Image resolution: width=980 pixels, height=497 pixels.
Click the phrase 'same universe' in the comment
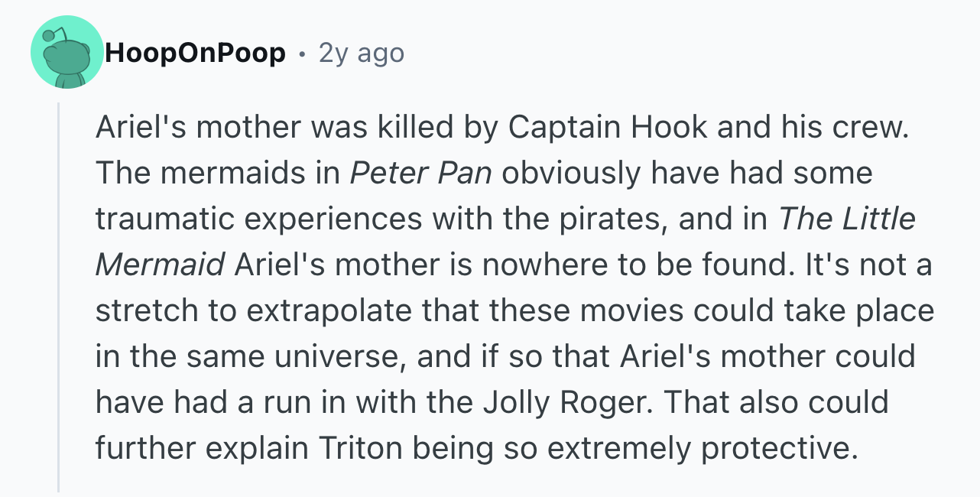(x=296, y=357)
